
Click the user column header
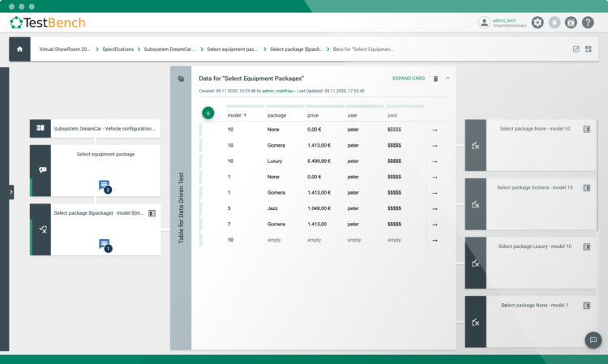tap(352, 115)
